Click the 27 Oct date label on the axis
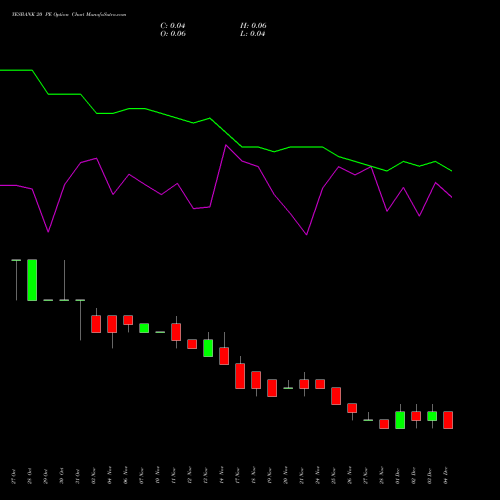Image resolution: width=500 pixels, height=500 pixels. 14,476
